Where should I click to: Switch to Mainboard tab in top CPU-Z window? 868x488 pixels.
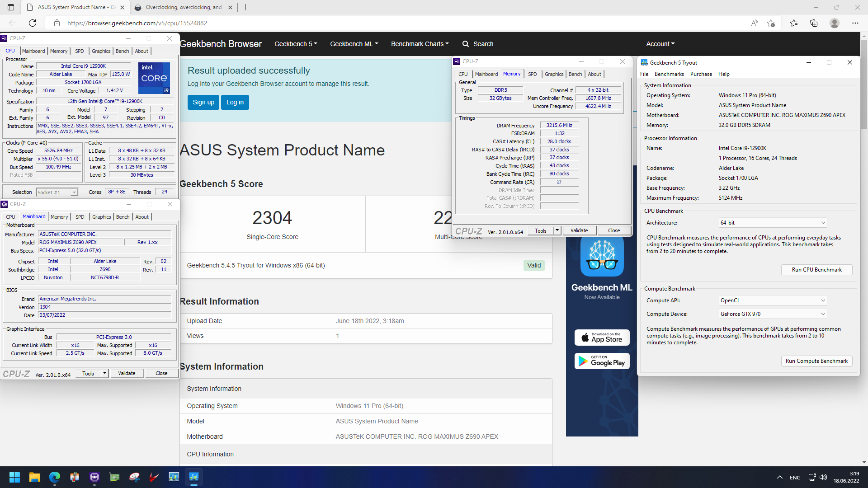pyautogui.click(x=33, y=51)
